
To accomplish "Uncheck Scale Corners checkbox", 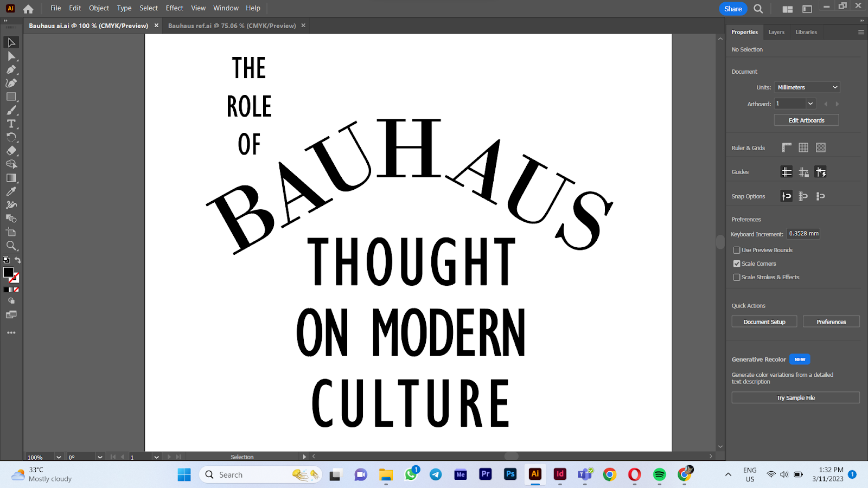I will tap(737, 264).
